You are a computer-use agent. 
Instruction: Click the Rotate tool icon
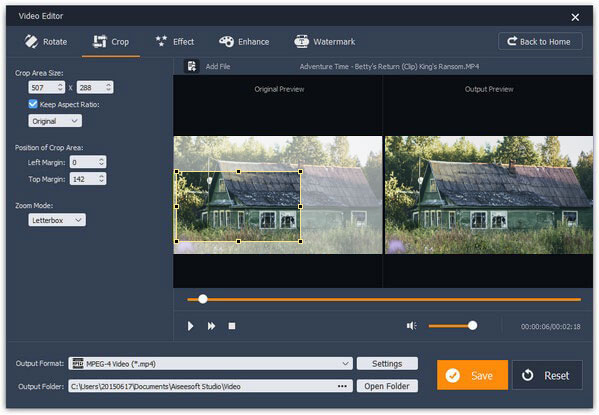31,41
